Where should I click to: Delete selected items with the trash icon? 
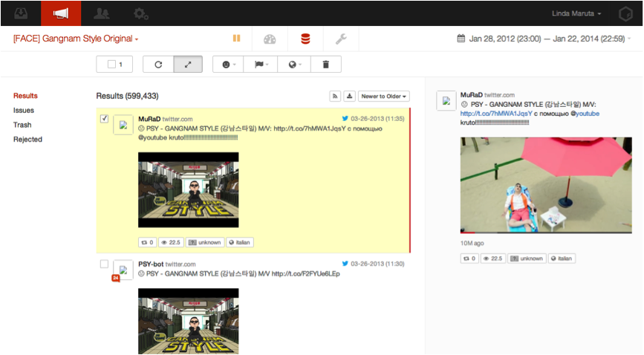[x=325, y=65]
